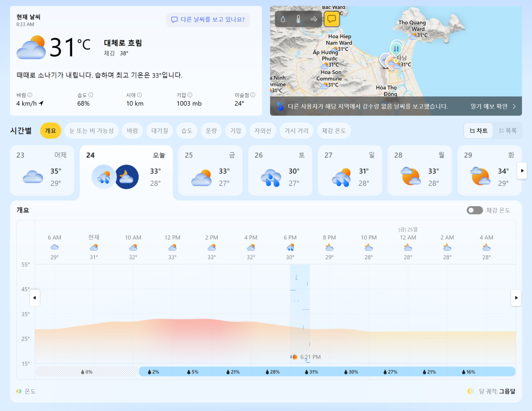Select the 개요 tab
Image resolution: width=532 pixels, height=411 pixels.
[51, 131]
